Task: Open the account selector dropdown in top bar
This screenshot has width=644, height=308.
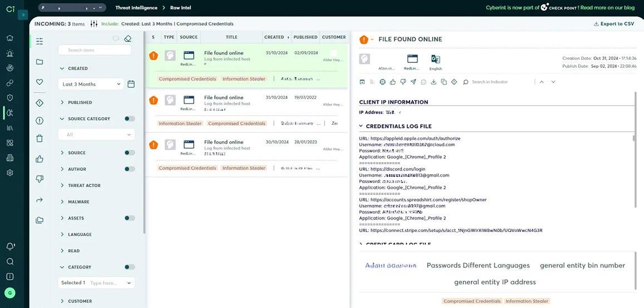Action: tap(72, 8)
